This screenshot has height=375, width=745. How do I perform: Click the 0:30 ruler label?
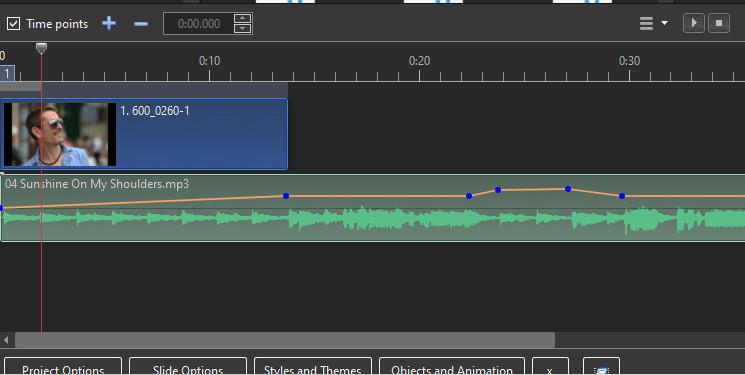click(x=630, y=61)
